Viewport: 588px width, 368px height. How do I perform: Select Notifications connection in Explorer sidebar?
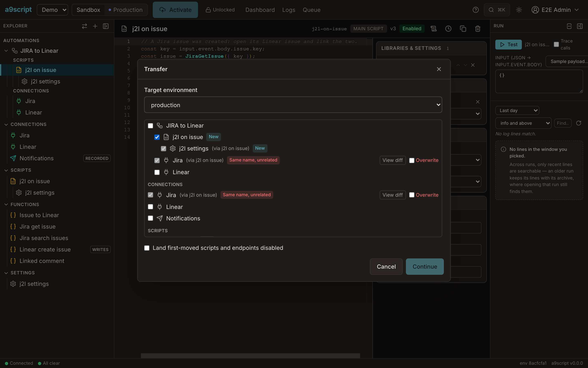pyautogui.click(x=37, y=158)
